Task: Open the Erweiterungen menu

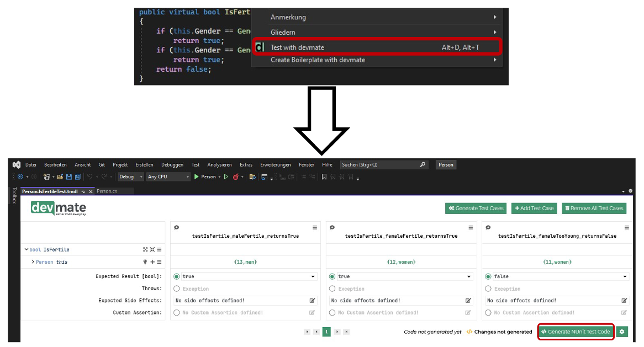Action: [275, 164]
